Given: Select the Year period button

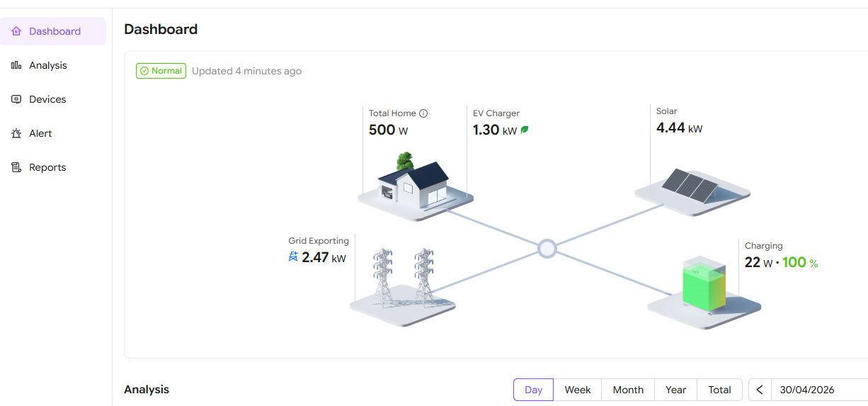Looking at the screenshot, I should coord(676,390).
